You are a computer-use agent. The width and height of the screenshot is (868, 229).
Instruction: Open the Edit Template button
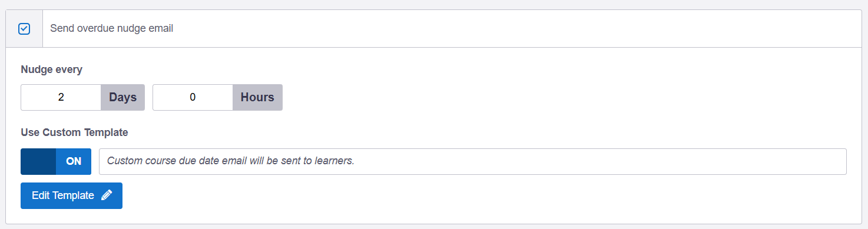[71, 195]
